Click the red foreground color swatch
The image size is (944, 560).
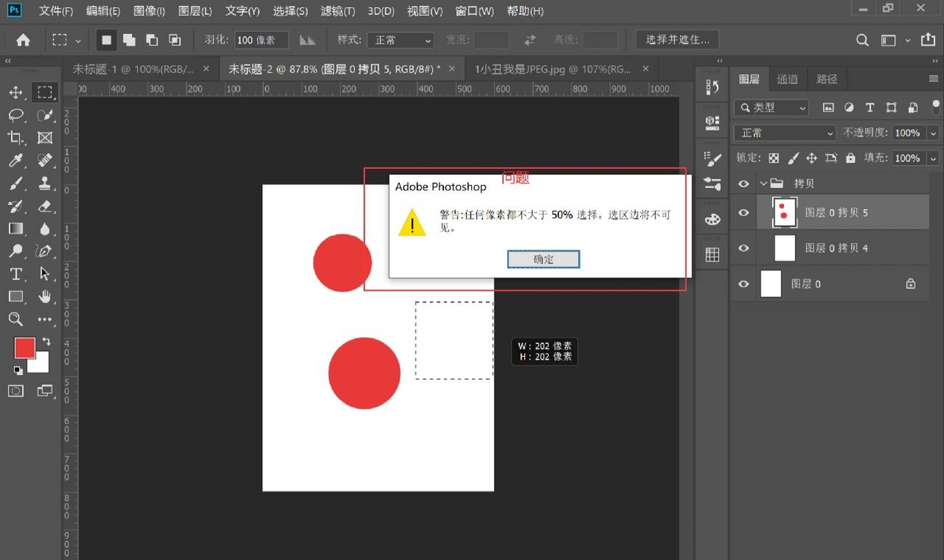pos(24,348)
